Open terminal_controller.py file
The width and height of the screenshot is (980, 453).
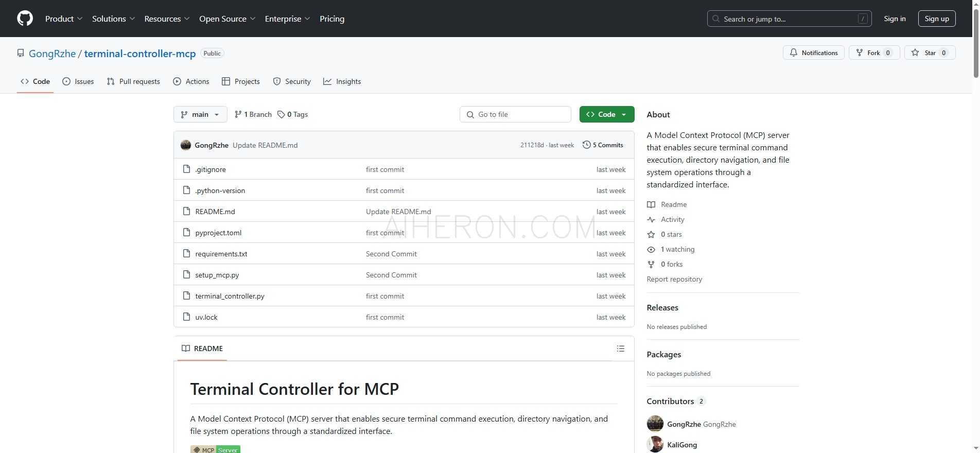click(230, 296)
